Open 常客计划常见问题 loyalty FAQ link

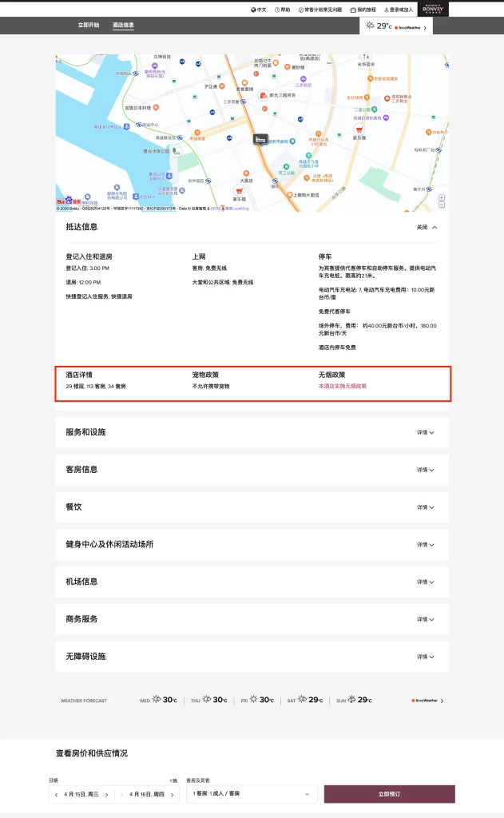pos(319,10)
